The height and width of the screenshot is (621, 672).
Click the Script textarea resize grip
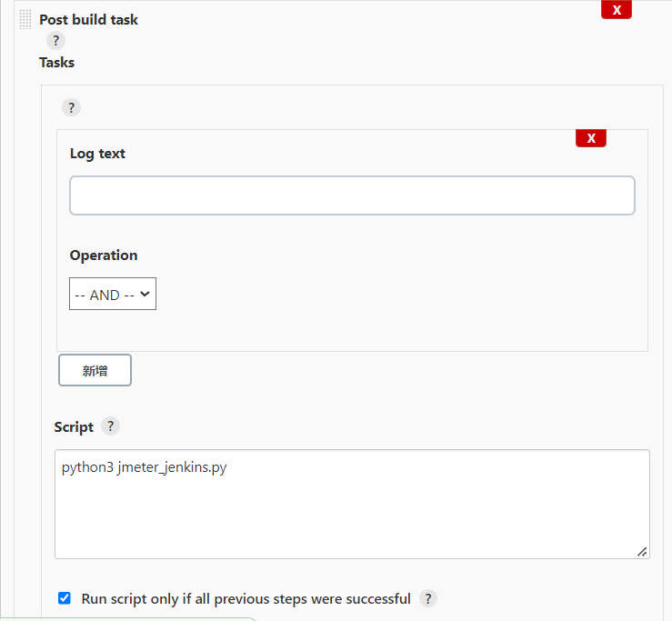coord(642,551)
